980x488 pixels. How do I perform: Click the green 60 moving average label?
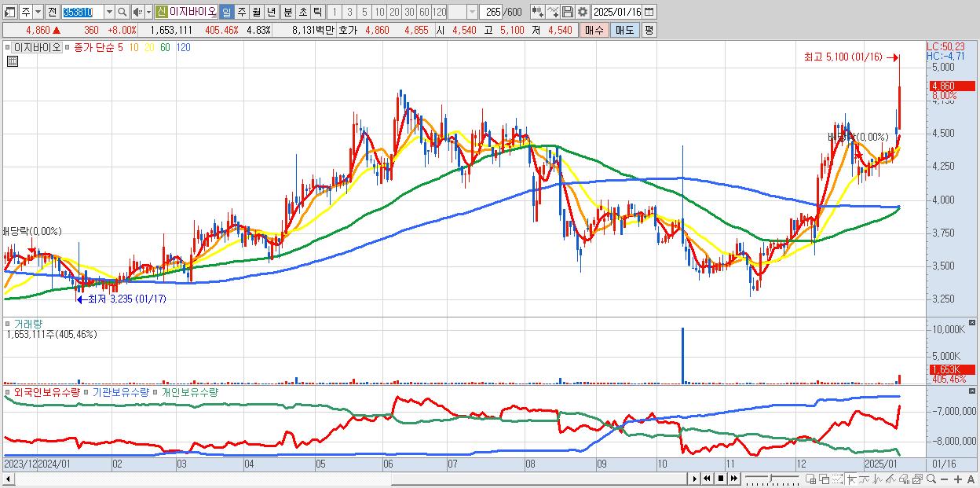[x=165, y=47]
